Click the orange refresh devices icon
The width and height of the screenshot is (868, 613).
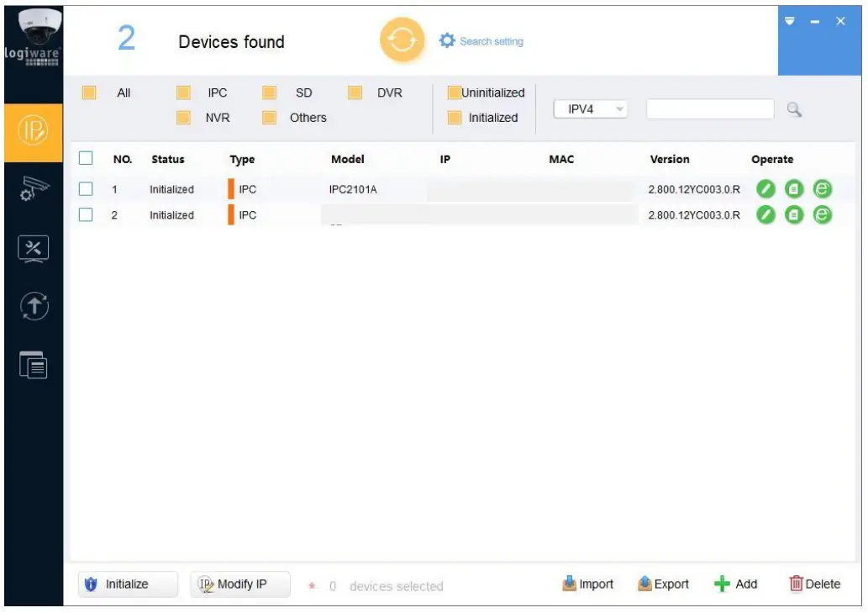402,41
